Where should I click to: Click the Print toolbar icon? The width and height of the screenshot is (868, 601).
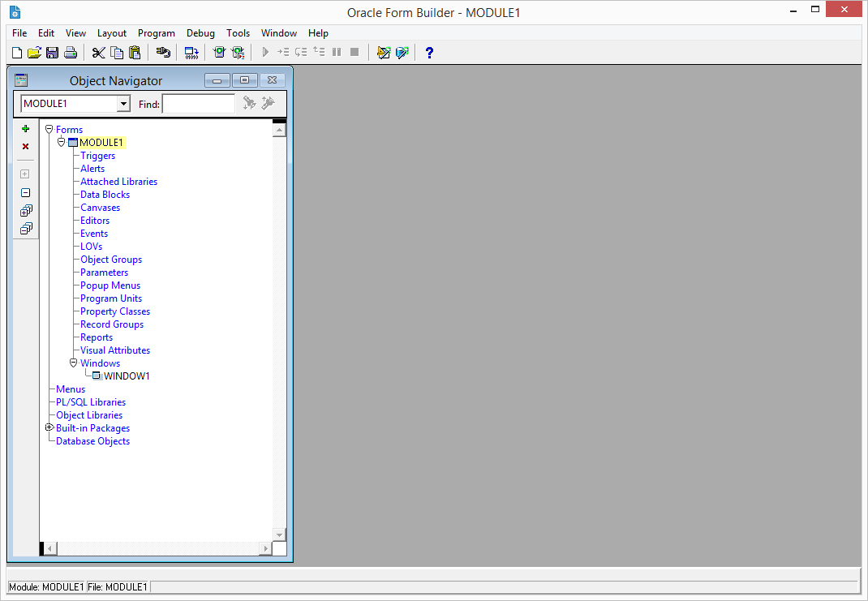point(71,53)
